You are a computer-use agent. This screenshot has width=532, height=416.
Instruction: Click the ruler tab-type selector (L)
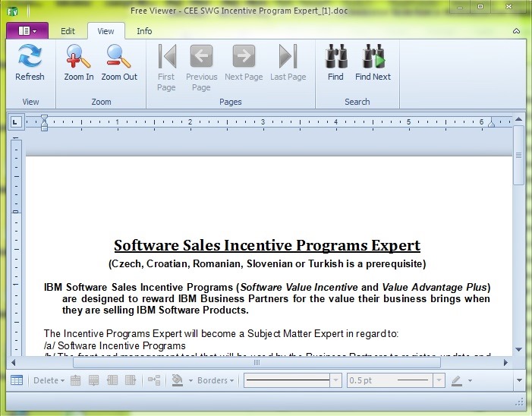coord(15,122)
